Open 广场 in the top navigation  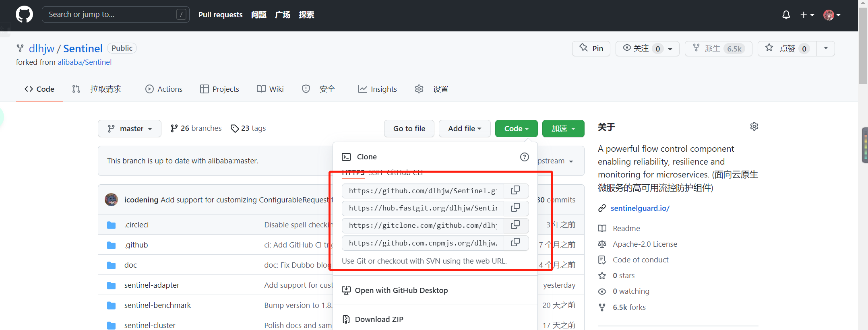pos(283,15)
